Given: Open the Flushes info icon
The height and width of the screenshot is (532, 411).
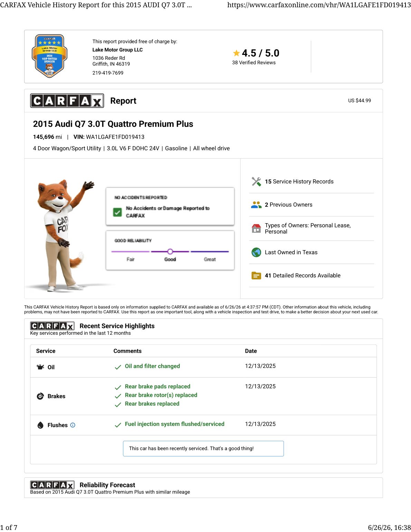Looking at the screenshot, I should pyautogui.click(x=73, y=425).
